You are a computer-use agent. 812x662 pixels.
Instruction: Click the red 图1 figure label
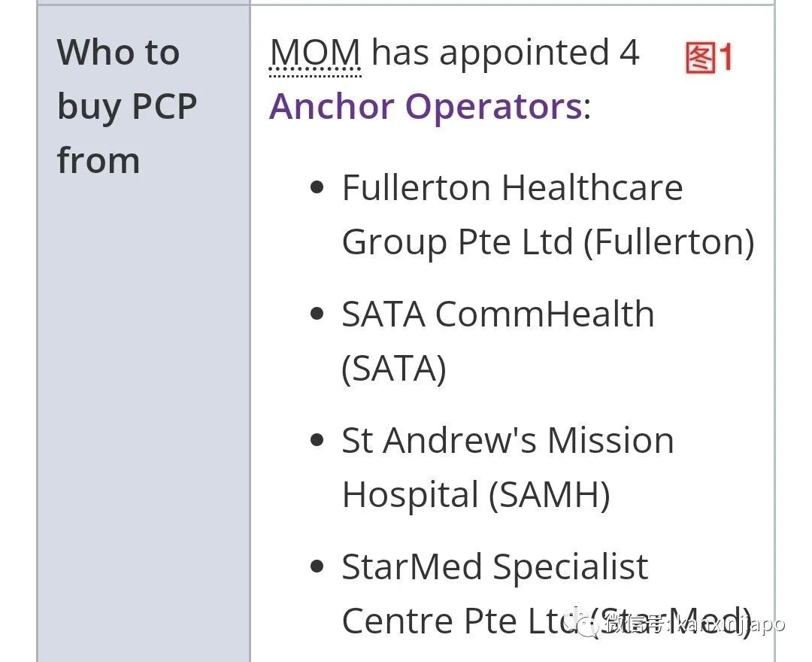pyautogui.click(x=708, y=58)
